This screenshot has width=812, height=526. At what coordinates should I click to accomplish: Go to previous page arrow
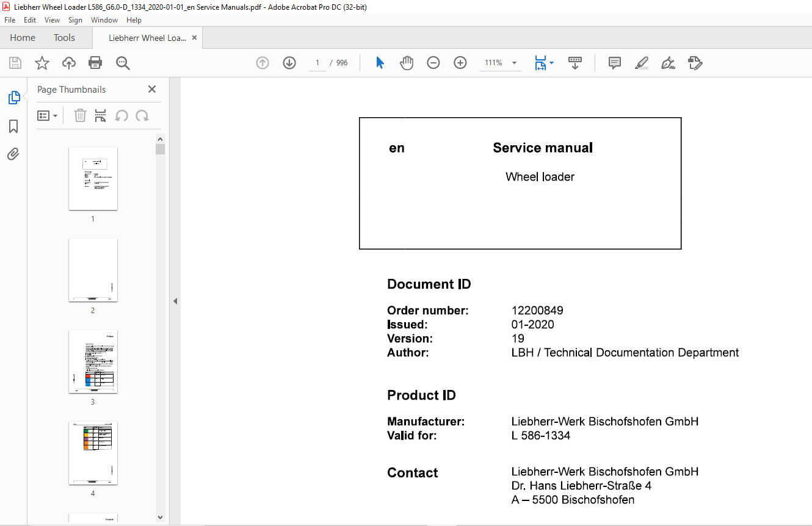click(x=263, y=63)
